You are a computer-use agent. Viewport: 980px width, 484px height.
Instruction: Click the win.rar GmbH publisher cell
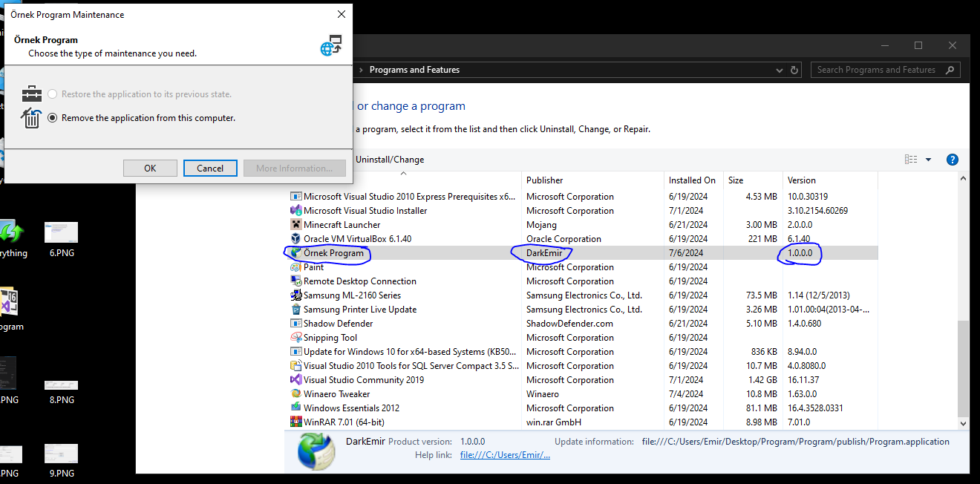tap(554, 422)
